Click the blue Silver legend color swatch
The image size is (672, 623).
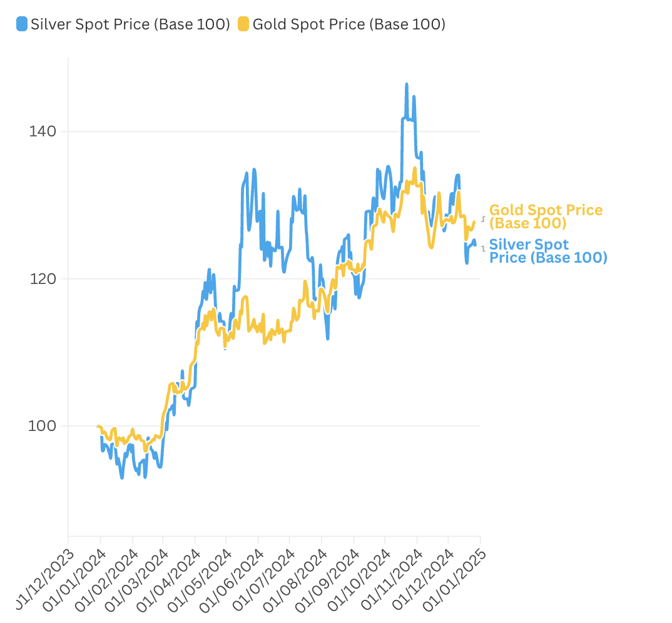pyautogui.click(x=22, y=24)
